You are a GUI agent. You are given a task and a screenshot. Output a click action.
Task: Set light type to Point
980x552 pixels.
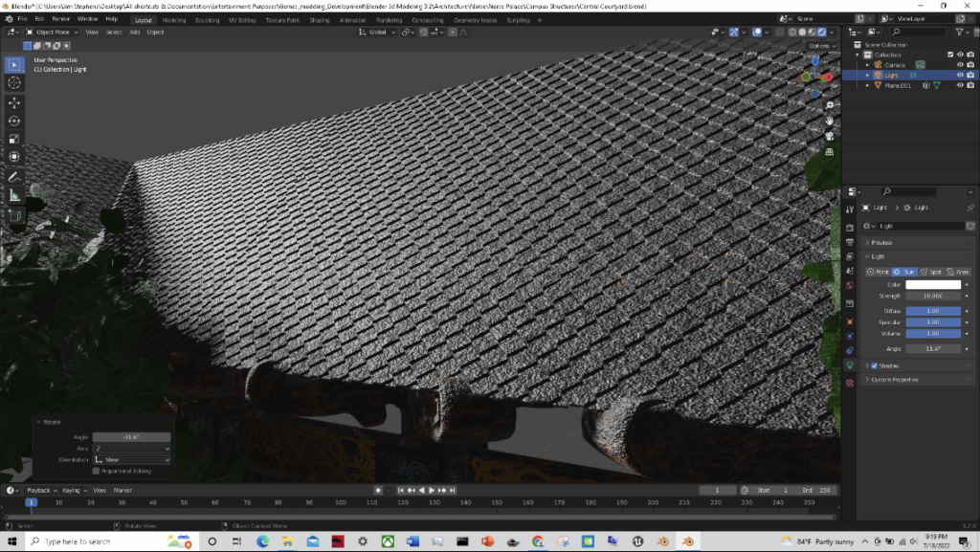point(878,272)
